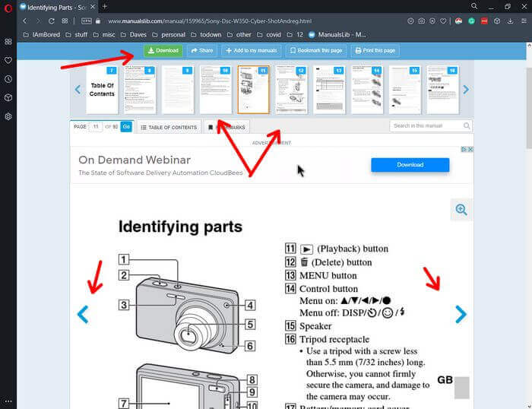Open sidebar Settings gear icon
The image size is (532, 409).
[x=8, y=116]
